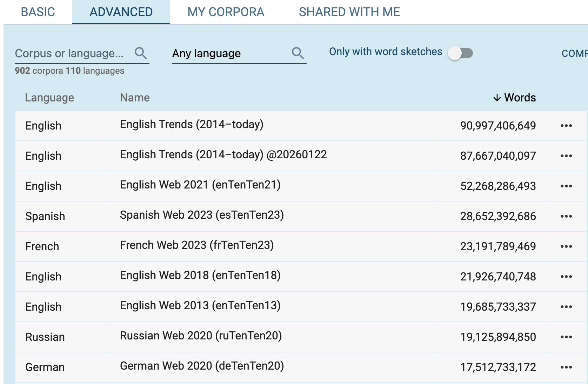Open the more menu for German Web 2020
The height and width of the screenshot is (384, 588).
pos(566,367)
